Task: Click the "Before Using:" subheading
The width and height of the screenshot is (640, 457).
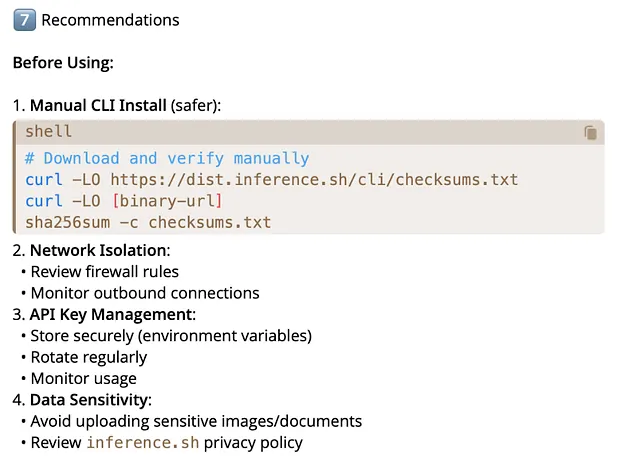Action: tap(63, 63)
